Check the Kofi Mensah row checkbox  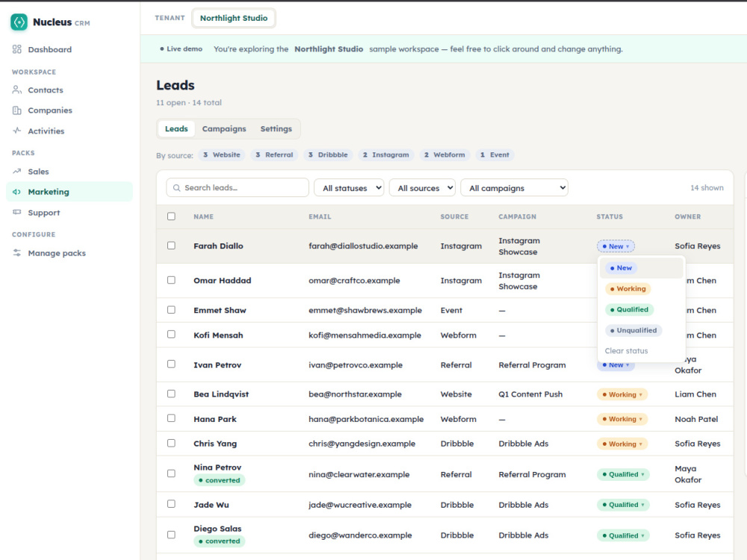[172, 335]
